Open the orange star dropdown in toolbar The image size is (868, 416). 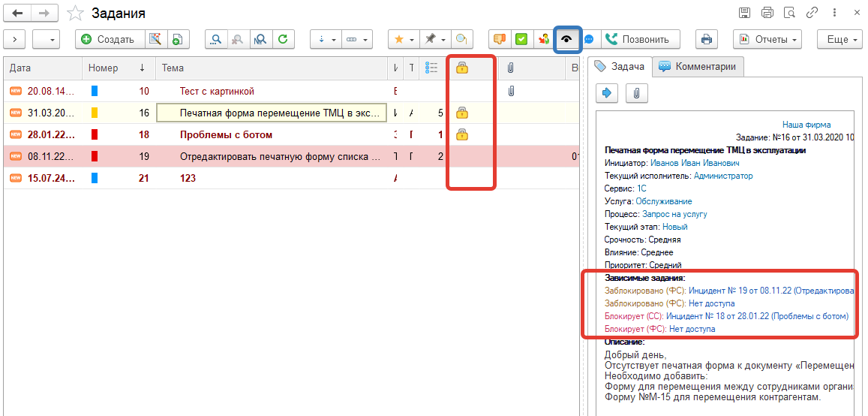click(404, 40)
